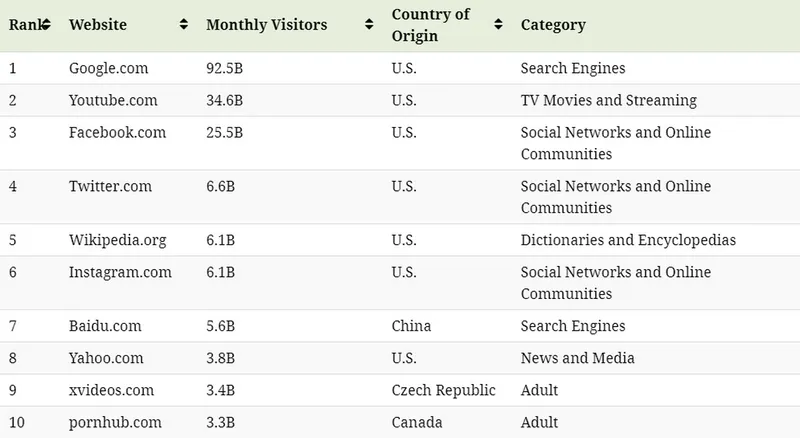Click Facebook.com website name
Screen dimensions: 800x438
[117, 132]
